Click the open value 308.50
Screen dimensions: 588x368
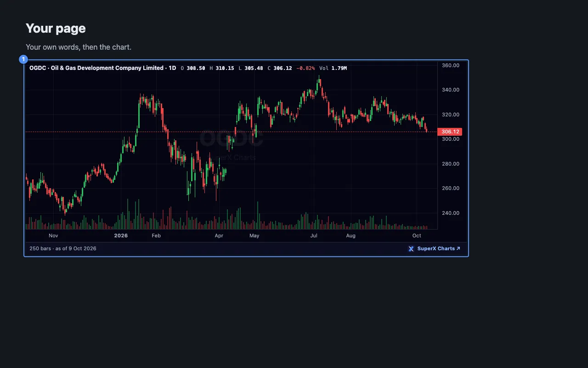tap(196, 68)
